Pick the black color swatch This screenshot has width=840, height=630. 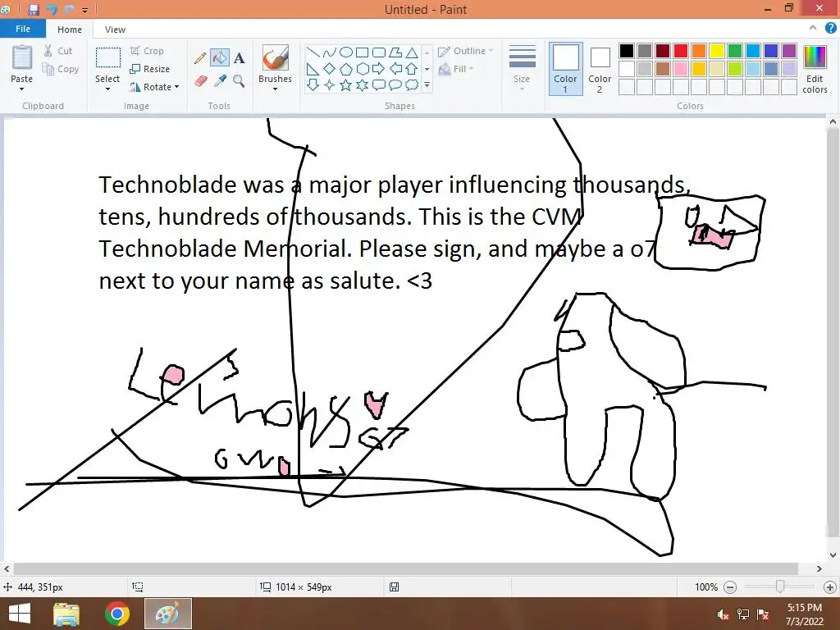pyautogui.click(x=626, y=51)
